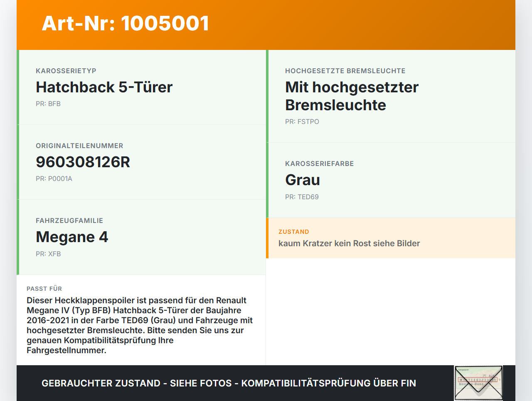Click the Karosseriefarbe label
532x401 pixels.
click(x=320, y=163)
